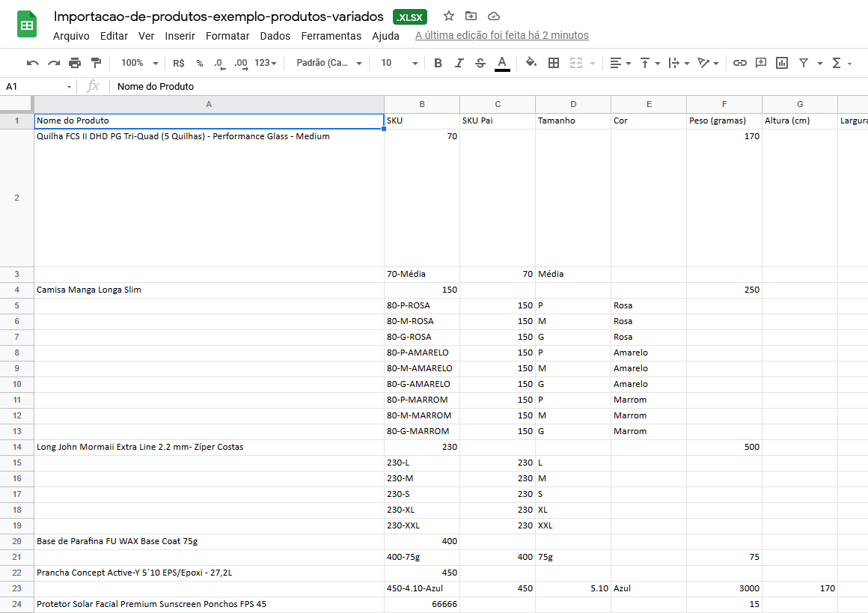Open the Editar menu
The image size is (868, 613).
coord(114,36)
